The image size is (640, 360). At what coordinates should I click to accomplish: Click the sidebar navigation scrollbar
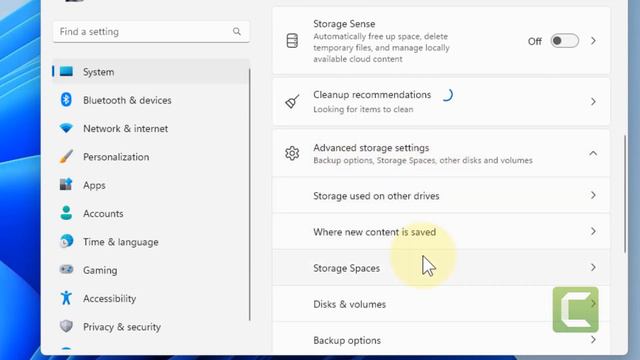(x=250, y=194)
